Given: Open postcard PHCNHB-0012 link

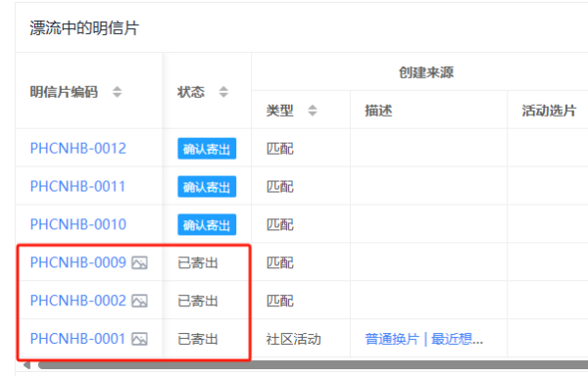Looking at the screenshot, I should point(78,148).
